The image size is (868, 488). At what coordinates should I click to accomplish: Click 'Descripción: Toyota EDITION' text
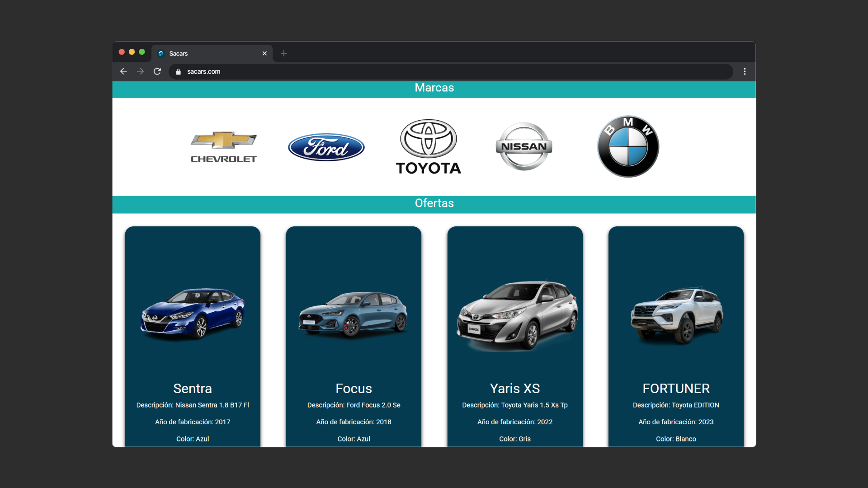[x=676, y=405]
